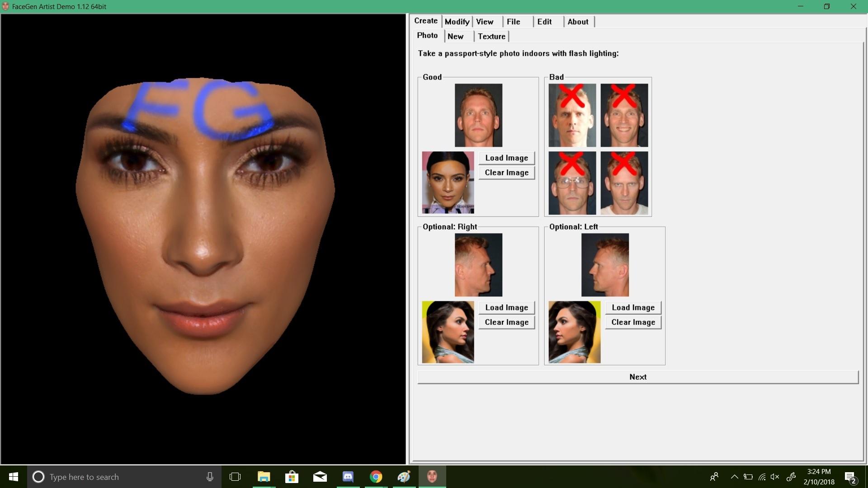Click Load Image for front photo
Screen dimensions: 868x488
coord(506,158)
